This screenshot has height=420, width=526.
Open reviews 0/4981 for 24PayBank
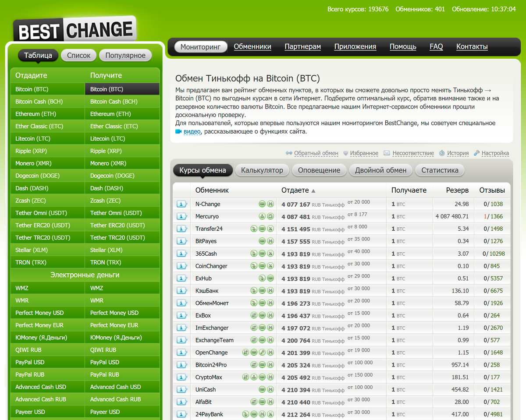pos(493,414)
